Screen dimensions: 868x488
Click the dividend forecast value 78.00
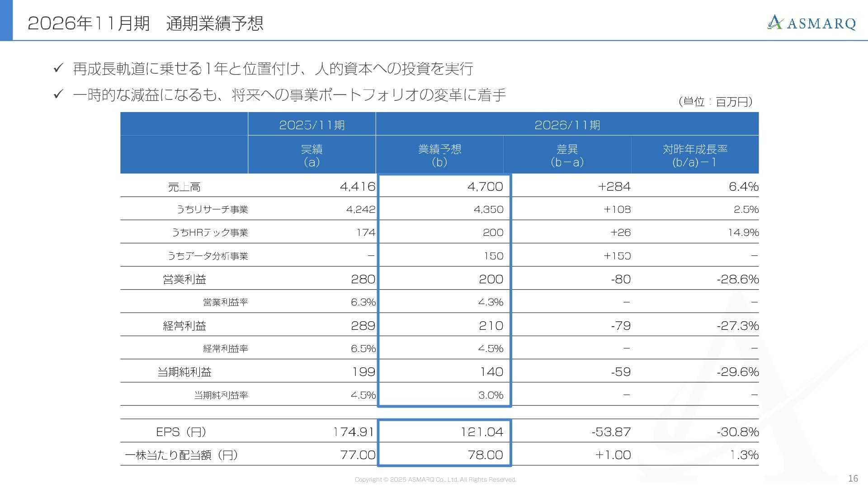click(x=485, y=455)
